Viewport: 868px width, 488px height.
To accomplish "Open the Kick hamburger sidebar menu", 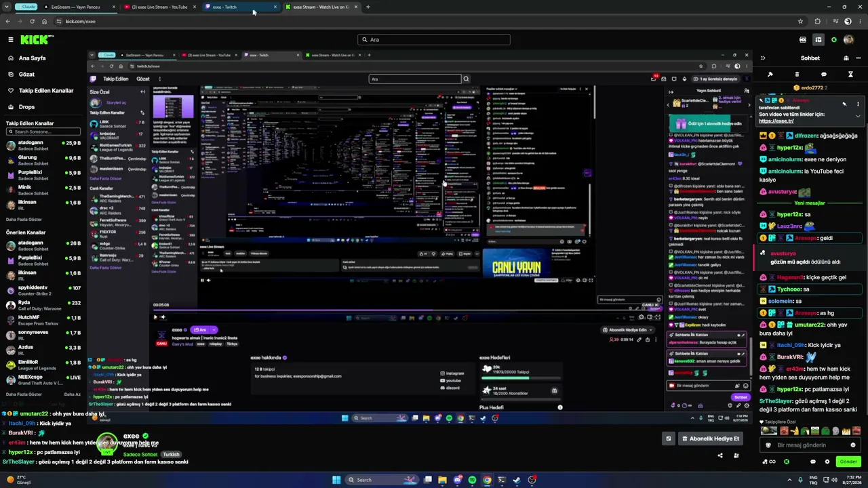I will click(x=11, y=40).
